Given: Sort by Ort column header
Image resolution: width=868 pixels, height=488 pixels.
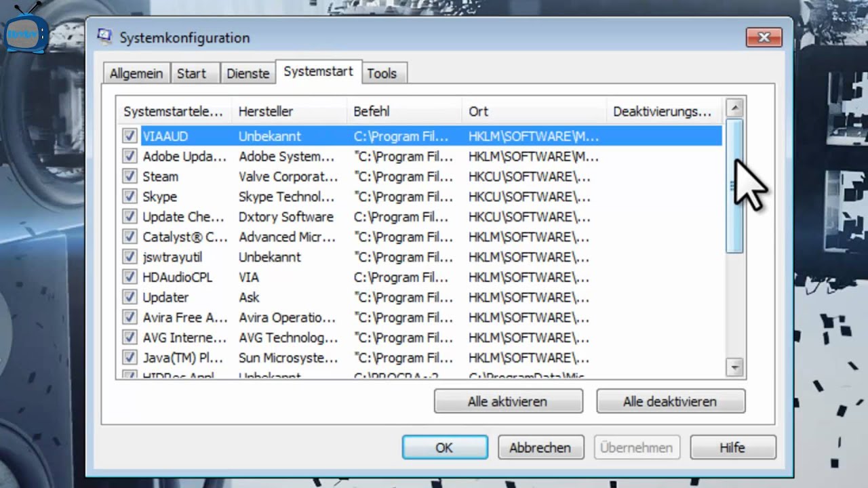Looking at the screenshot, I should click(534, 111).
